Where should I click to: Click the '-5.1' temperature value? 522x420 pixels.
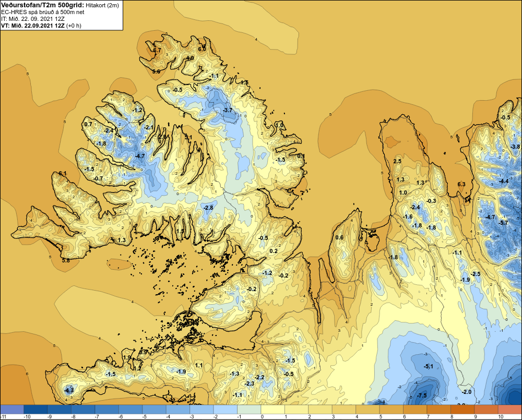pos(429,366)
